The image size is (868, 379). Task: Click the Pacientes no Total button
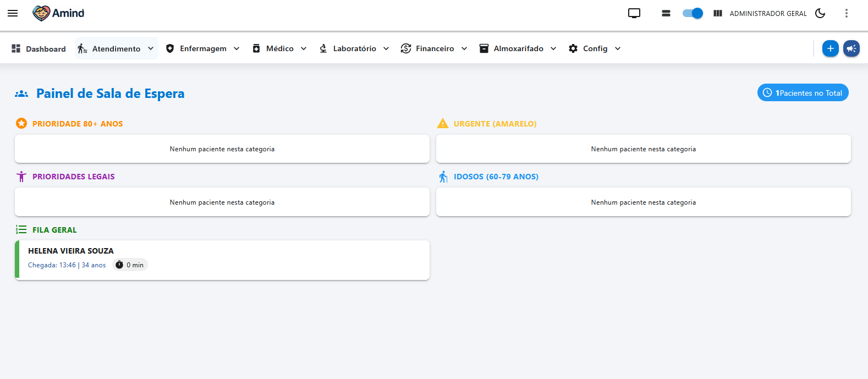click(803, 92)
